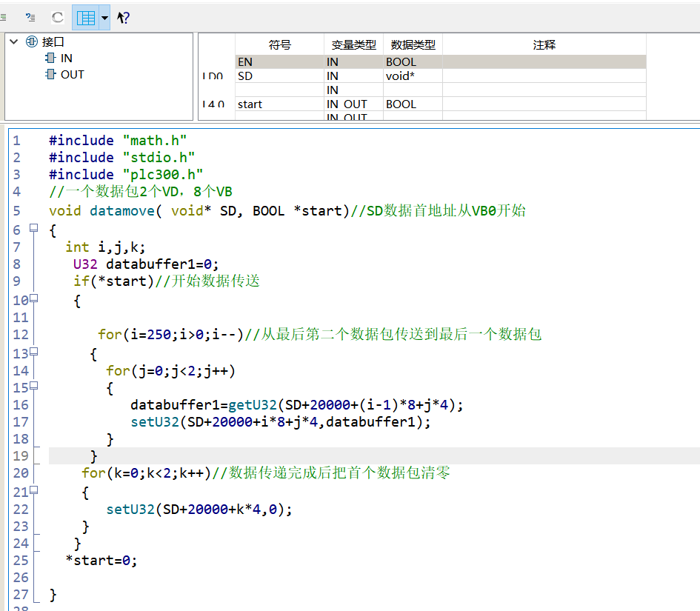Click the OUT node icon in tree

coord(50,74)
